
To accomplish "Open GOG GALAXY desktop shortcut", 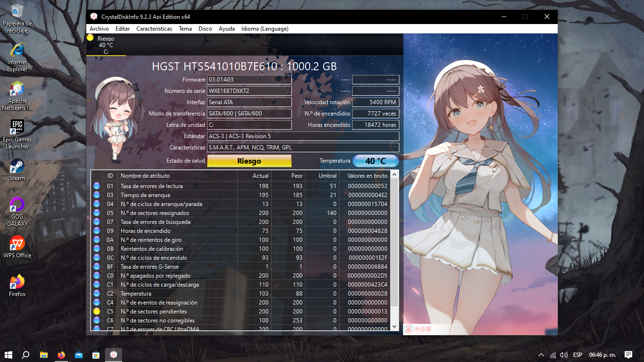I will (x=17, y=212).
